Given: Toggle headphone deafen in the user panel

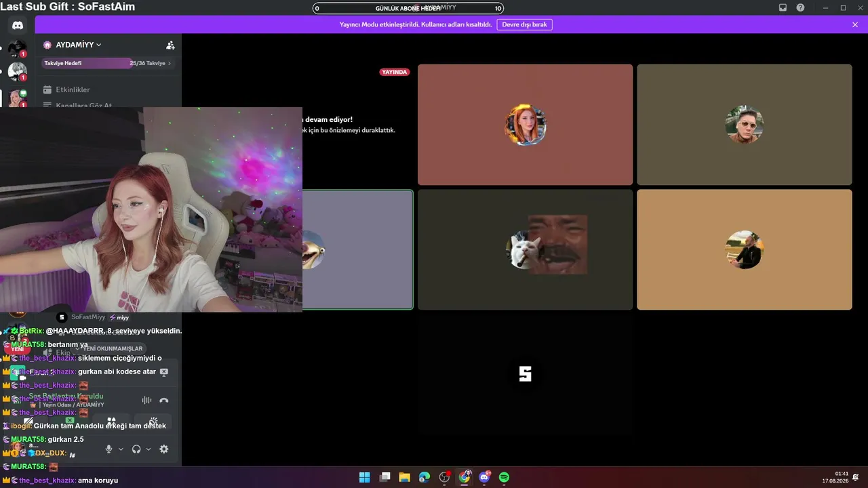Looking at the screenshot, I should (136, 449).
